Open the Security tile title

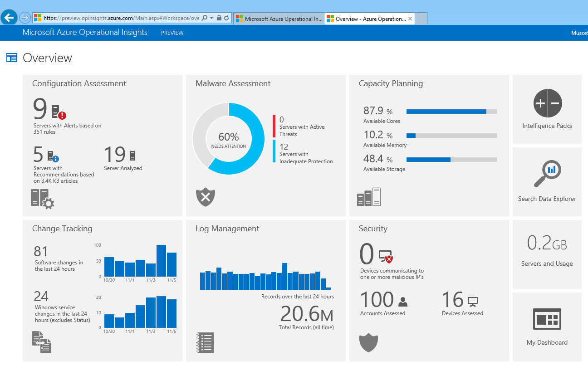(373, 229)
